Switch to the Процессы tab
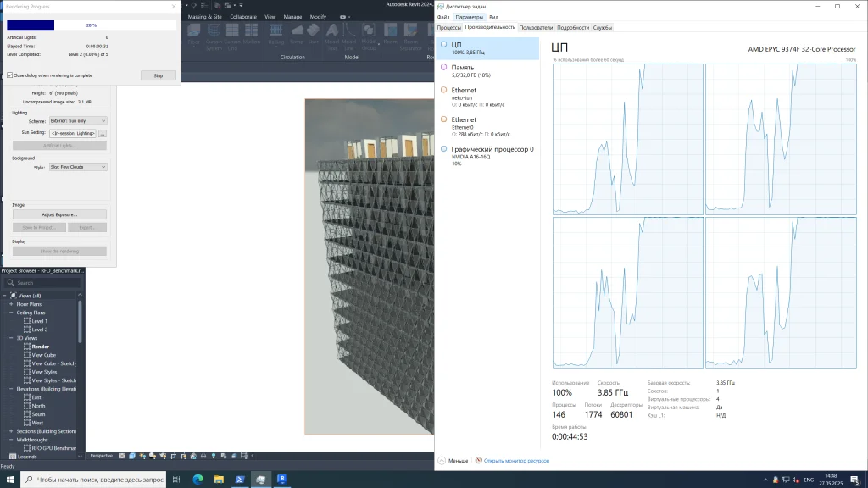Viewport: 868px width, 488px height. tap(448, 27)
